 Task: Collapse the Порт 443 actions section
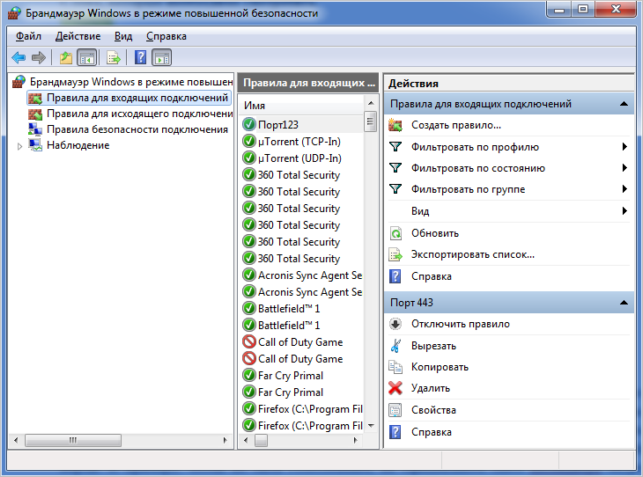[624, 303]
